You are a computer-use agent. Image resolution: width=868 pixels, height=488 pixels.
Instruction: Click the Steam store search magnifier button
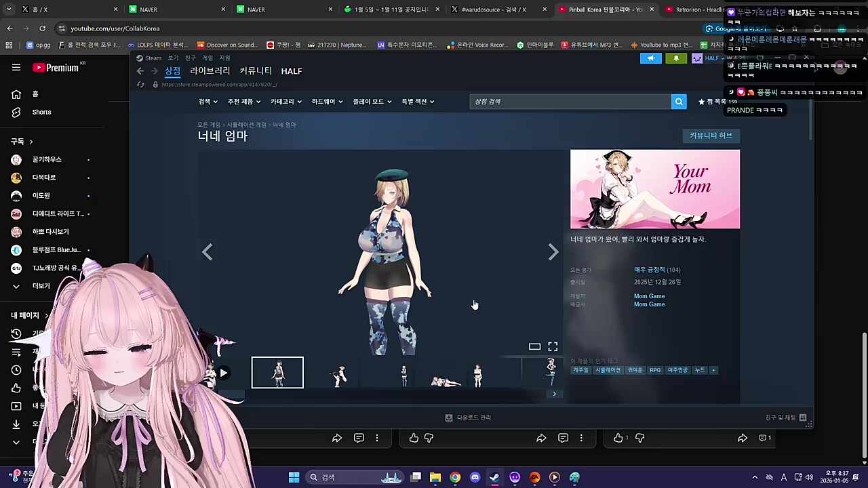678,102
